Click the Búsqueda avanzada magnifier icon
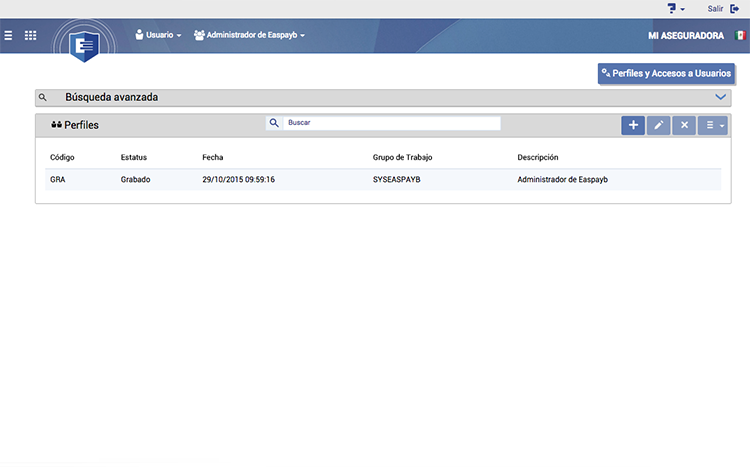The height and width of the screenshot is (467, 750). tap(43, 98)
